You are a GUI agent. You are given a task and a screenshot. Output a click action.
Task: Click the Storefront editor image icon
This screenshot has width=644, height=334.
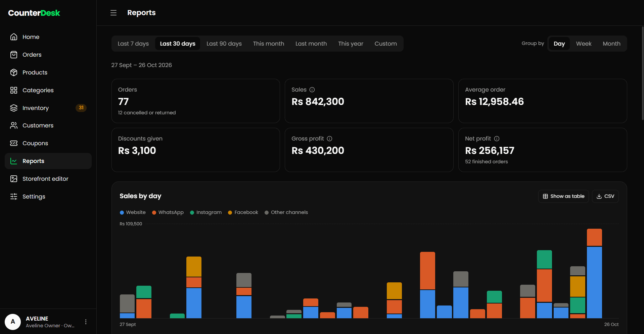tap(14, 179)
